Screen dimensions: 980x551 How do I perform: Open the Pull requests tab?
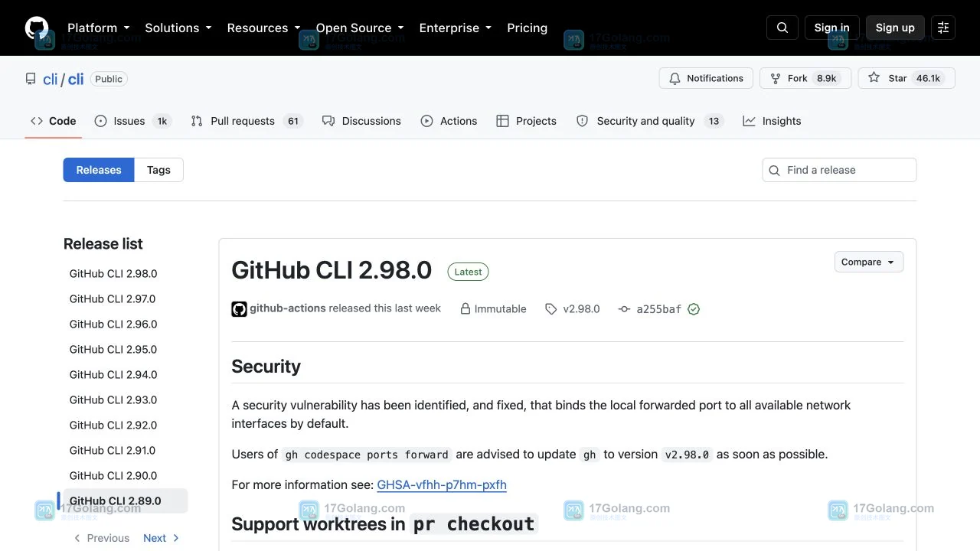pos(247,121)
